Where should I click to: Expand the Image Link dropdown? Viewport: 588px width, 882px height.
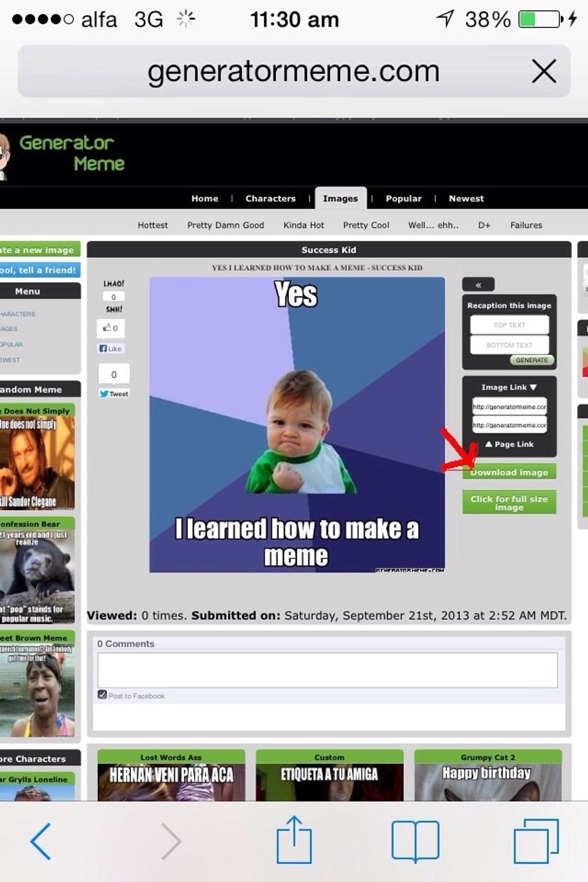pyautogui.click(x=509, y=387)
